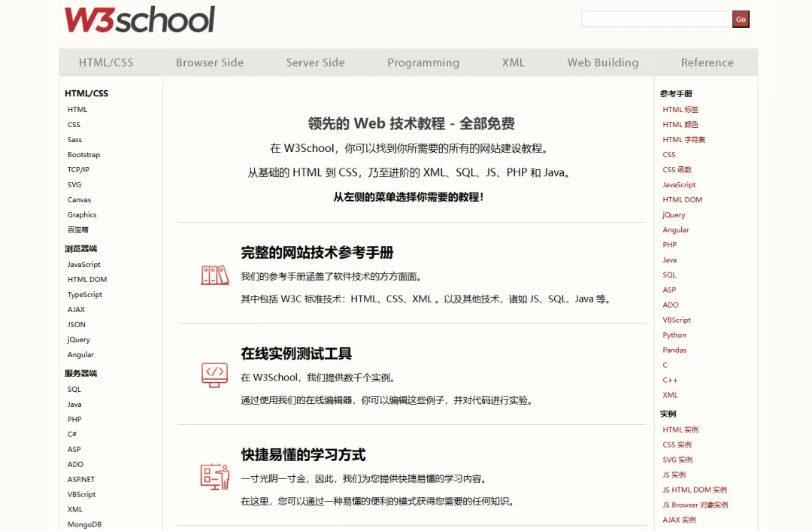Click the learning presentation icon

pos(214,477)
